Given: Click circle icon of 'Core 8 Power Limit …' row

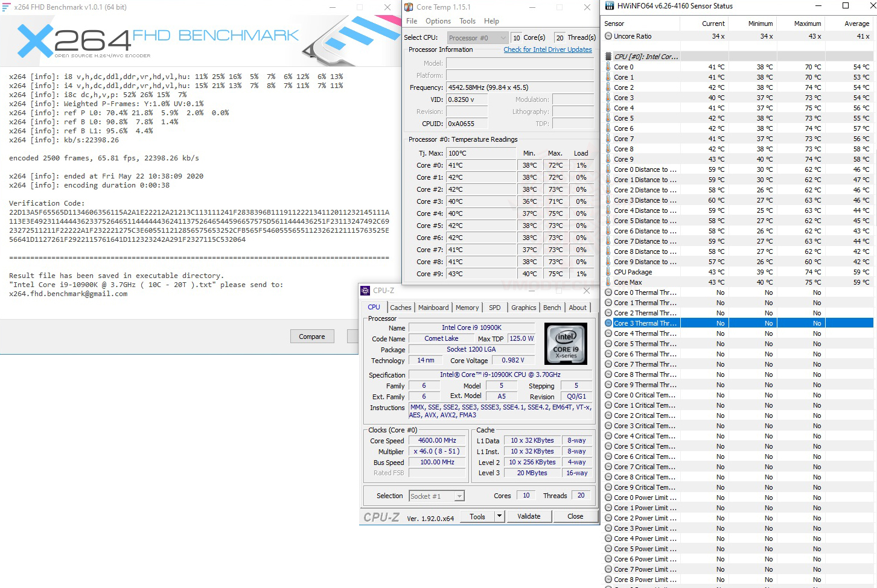Looking at the screenshot, I should tap(608, 580).
